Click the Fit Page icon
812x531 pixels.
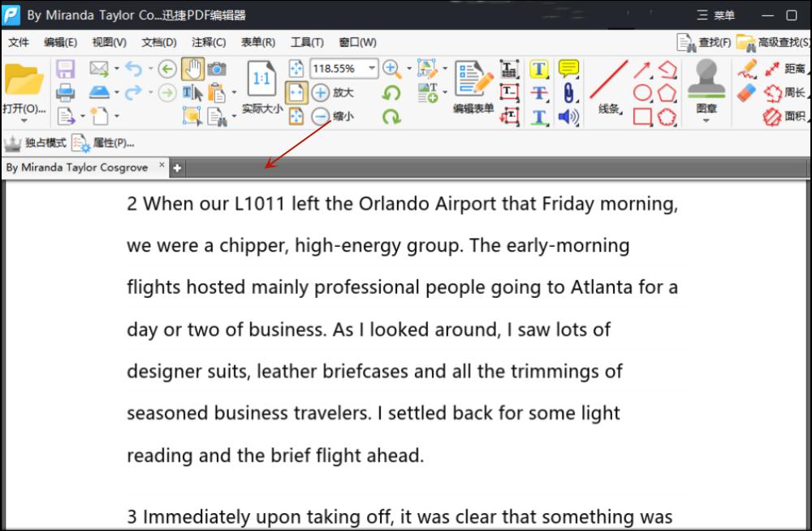click(x=296, y=68)
